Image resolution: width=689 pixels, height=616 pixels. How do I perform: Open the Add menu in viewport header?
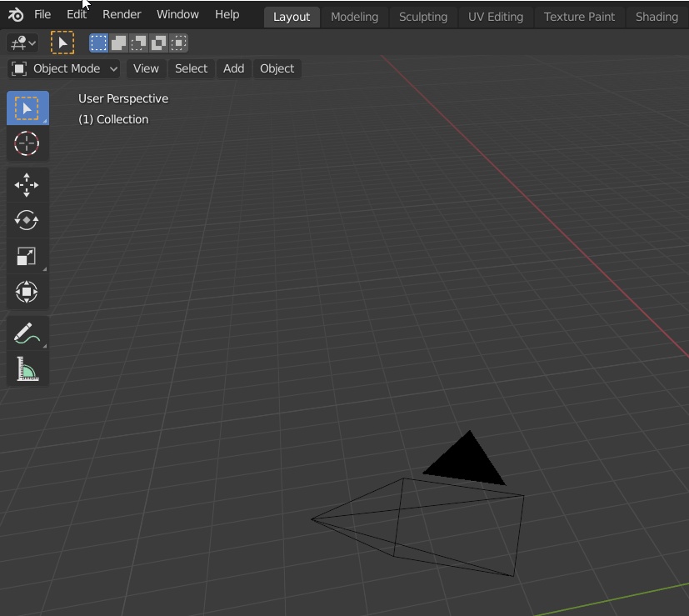233,69
